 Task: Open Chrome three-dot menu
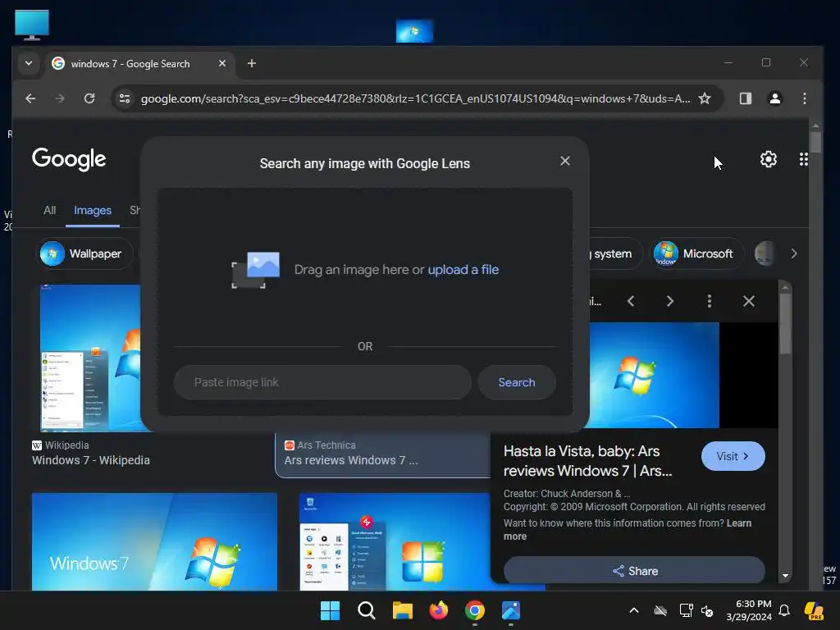804,98
